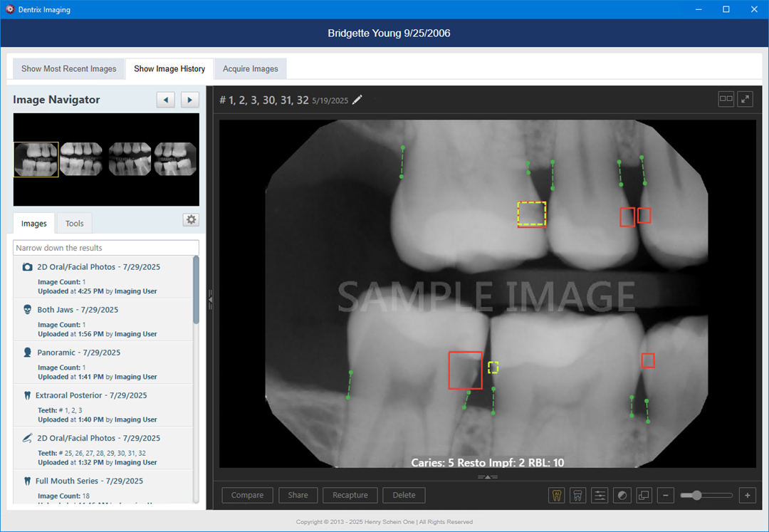The width and height of the screenshot is (769, 532).
Task: Click 'Teeth: # 25, 26, 27, 28, 29, 30, 31, 32'
Action: (x=92, y=453)
